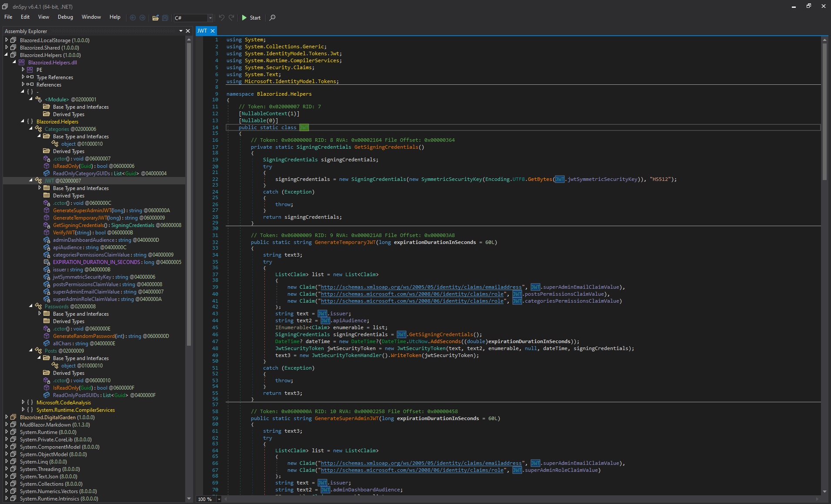The height and width of the screenshot is (504, 831).
Task: Click GetSigningCredentials call on line 46
Action: (441, 334)
